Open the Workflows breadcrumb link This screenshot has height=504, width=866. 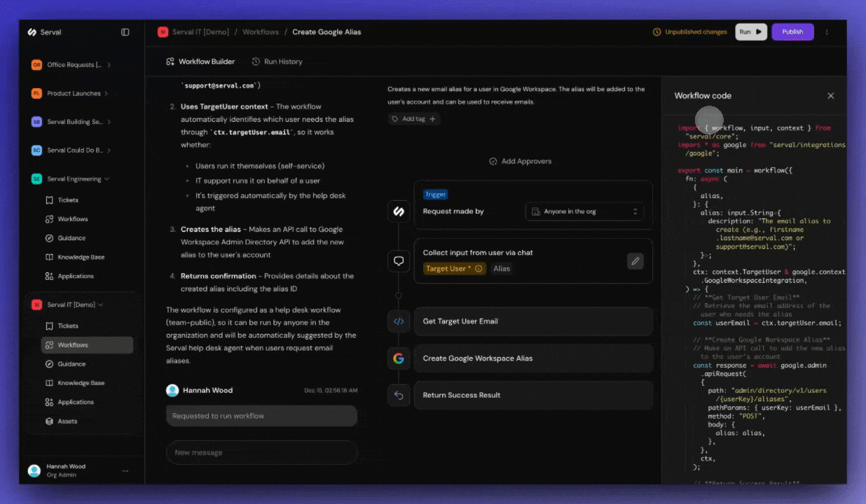point(260,31)
